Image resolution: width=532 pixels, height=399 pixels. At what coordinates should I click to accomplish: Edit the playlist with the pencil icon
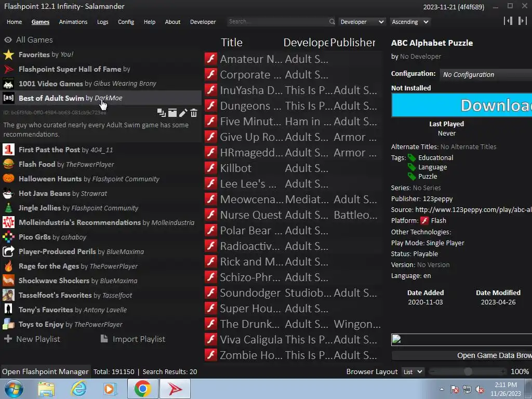click(x=183, y=113)
